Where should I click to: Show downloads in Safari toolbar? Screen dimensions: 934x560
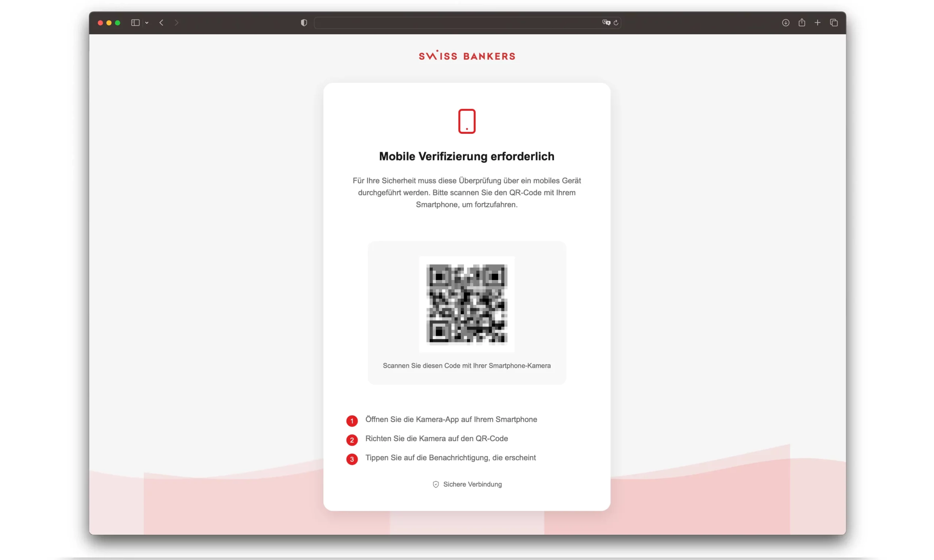(786, 23)
